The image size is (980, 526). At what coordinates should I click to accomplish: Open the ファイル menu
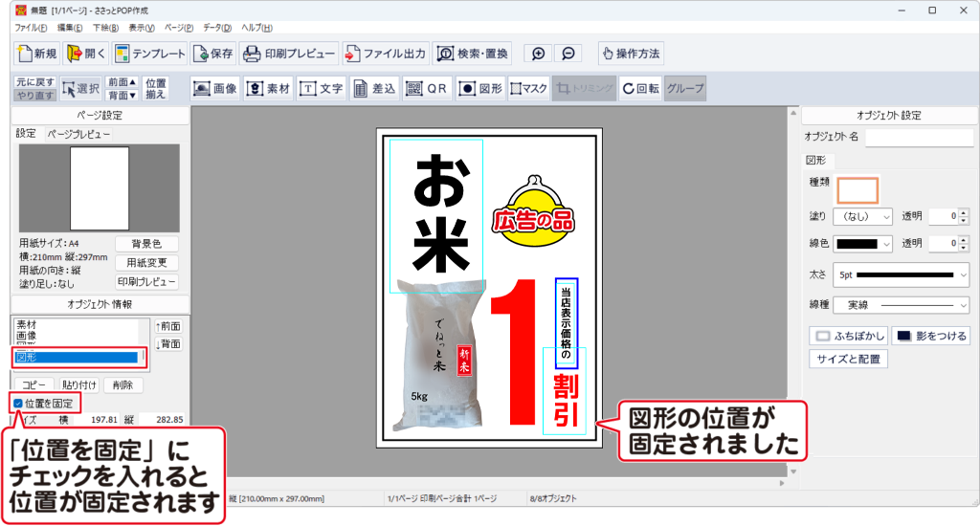point(24,28)
